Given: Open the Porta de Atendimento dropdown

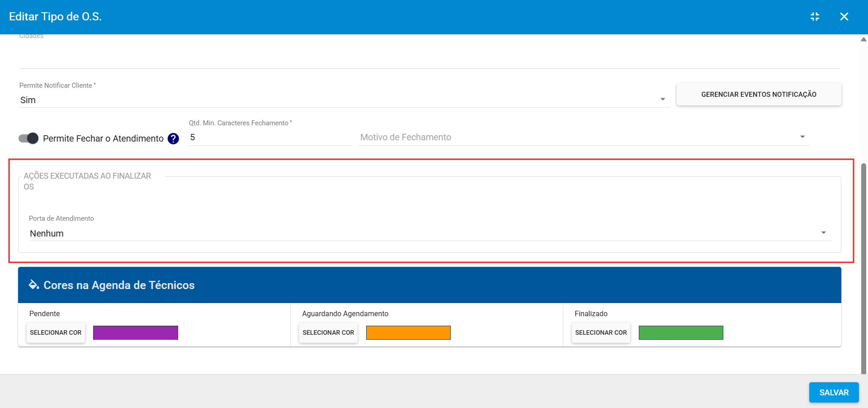Looking at the screenshot, I should tap(429, 233).
